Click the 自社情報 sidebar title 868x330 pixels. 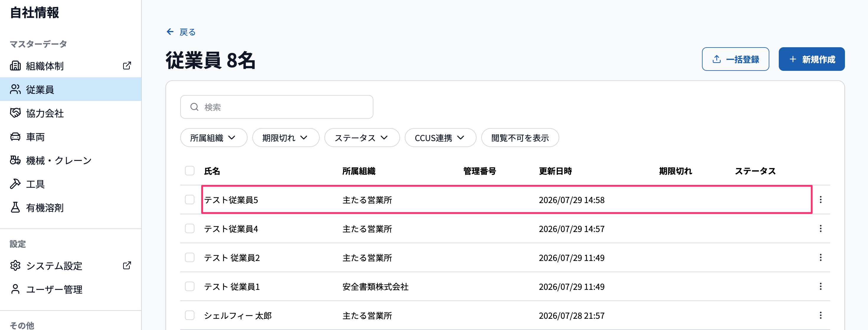[34, 12]
